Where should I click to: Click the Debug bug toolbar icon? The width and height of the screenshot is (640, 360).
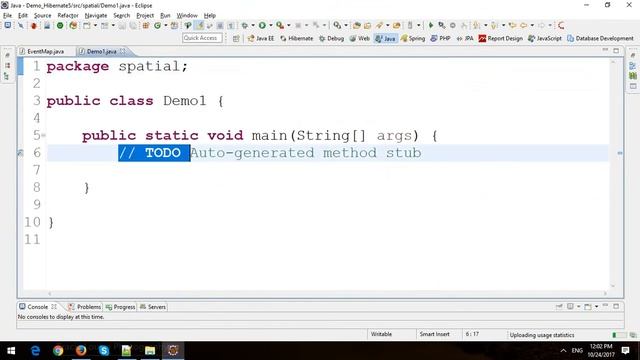(x=244, y=25)
